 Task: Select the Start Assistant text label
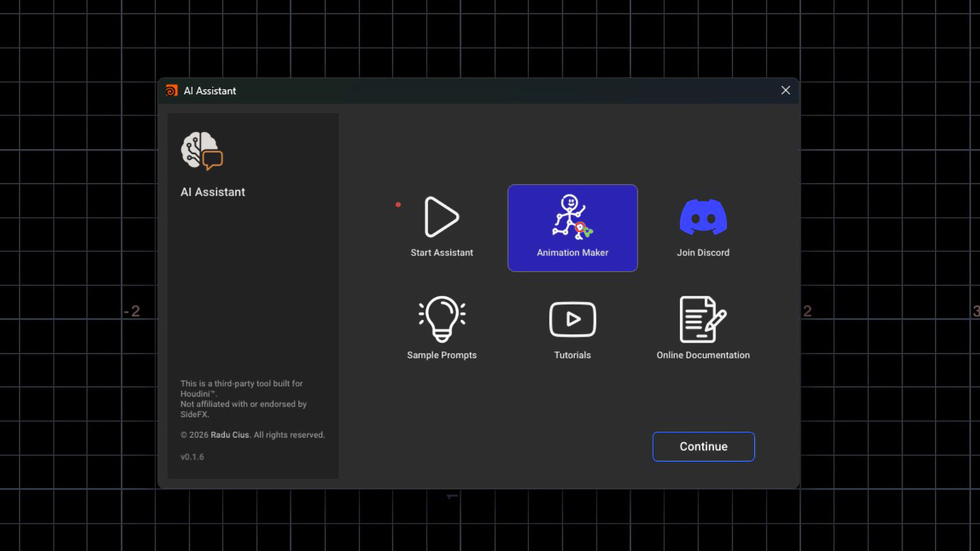[442, 253]
